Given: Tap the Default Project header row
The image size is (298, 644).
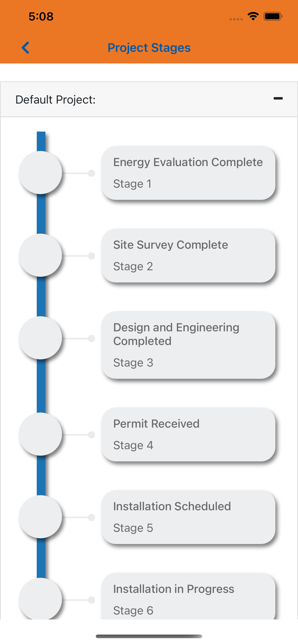Looking at the screenshot, I should tap(129, 100).
